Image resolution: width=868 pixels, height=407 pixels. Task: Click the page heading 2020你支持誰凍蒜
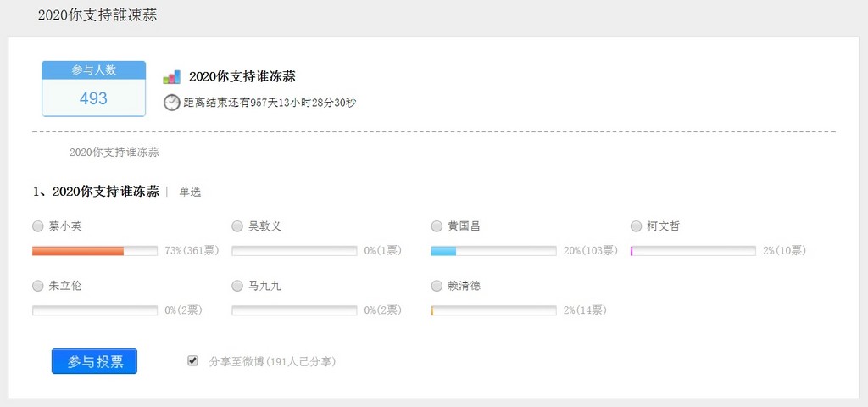point(97,15)
